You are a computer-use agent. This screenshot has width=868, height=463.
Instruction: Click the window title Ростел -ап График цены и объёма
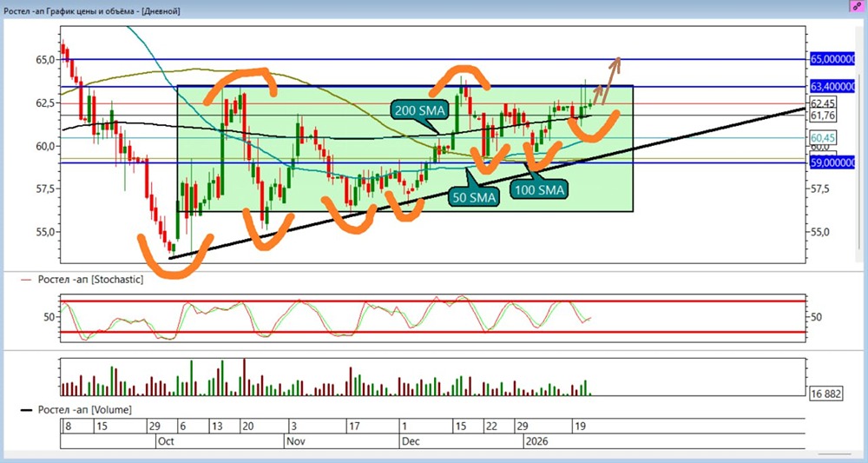coord(92,10)
